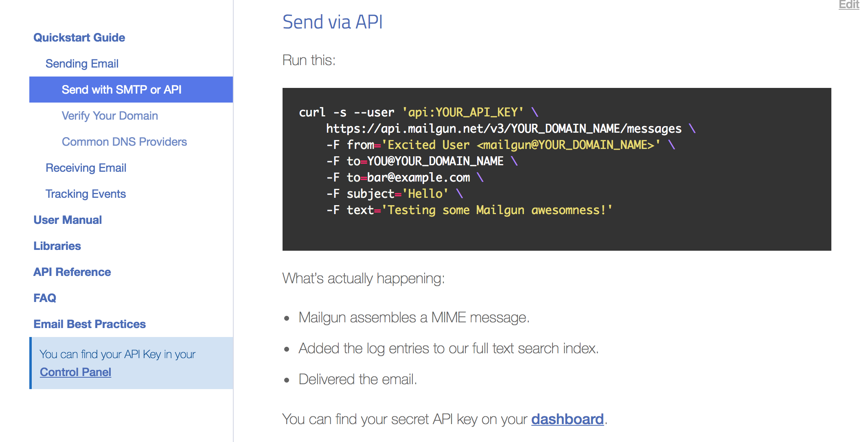Go to Receiving Email section
868x442 pixels.
pyautogui.click(x=86, y=168)
